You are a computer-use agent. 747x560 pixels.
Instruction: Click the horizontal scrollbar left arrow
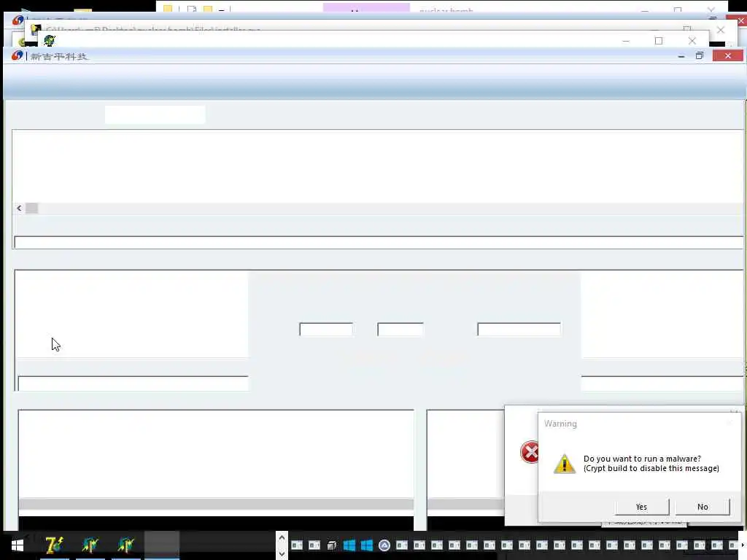tap(19, 208)
